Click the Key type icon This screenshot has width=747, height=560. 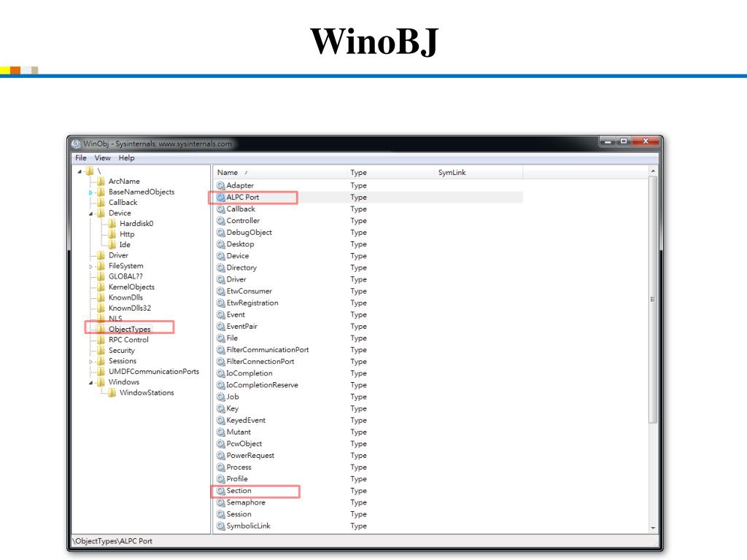coord(220,408)
